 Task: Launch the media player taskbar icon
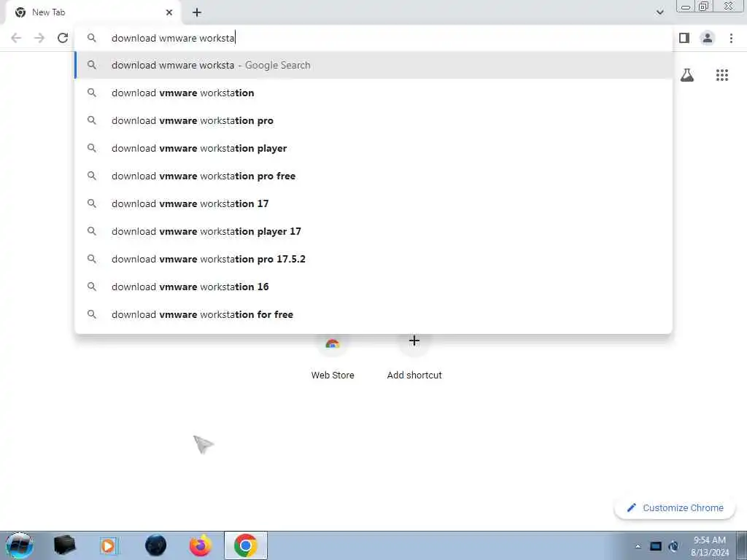click(x=108, y=545)
